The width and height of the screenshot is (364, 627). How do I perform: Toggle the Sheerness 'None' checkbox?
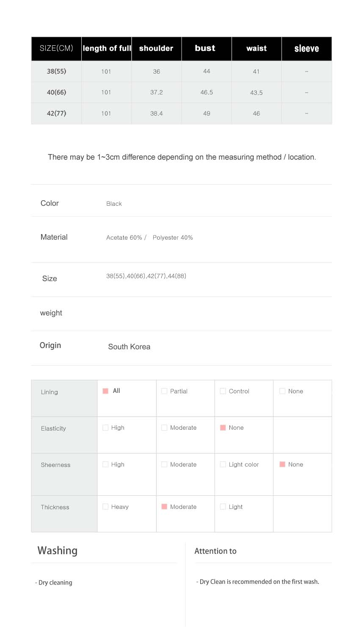coord(282,464)
